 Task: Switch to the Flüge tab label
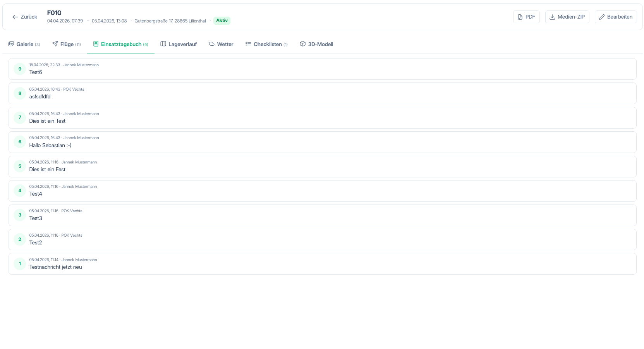67,45
